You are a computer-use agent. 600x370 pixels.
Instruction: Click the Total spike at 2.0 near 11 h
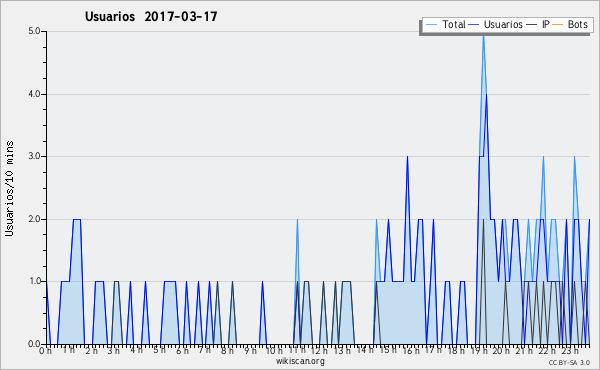click(297, 221)
